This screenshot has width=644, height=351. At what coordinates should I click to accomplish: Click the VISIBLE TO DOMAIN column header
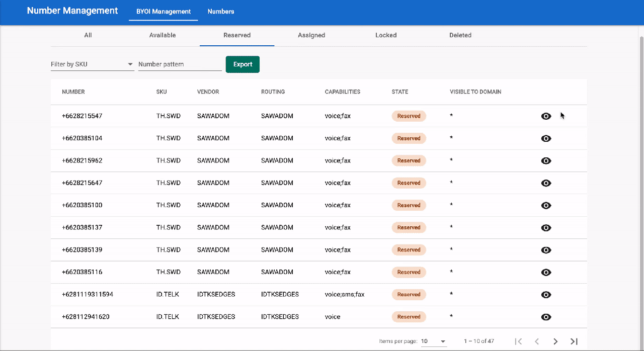click(475, 92)
